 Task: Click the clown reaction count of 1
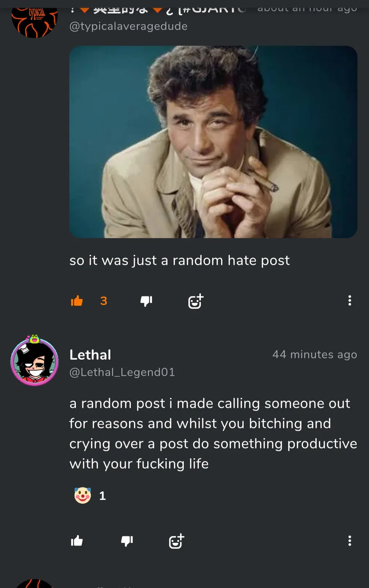coord(102,496)
